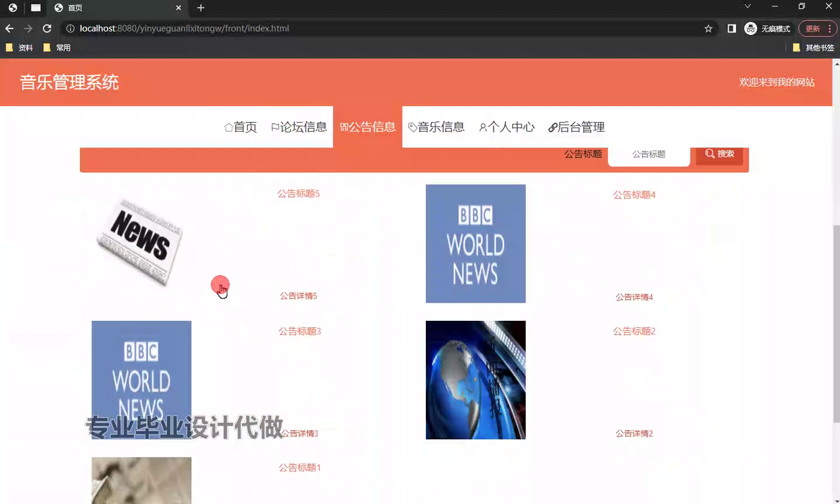The width and height of the screenshot is (840, 504).
Task: Open 个人中心 navigation item
Action: (506, 127)
